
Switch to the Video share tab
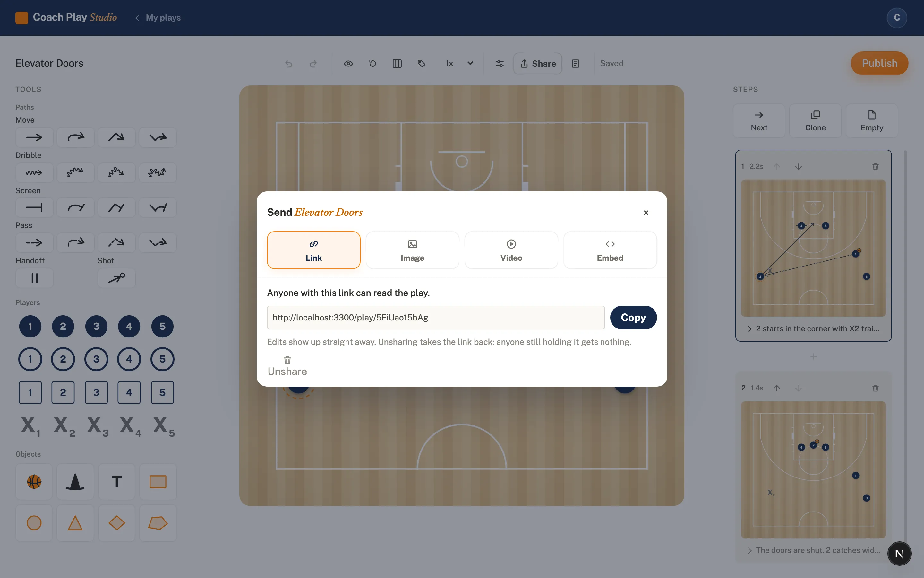(x=511, y=250)
